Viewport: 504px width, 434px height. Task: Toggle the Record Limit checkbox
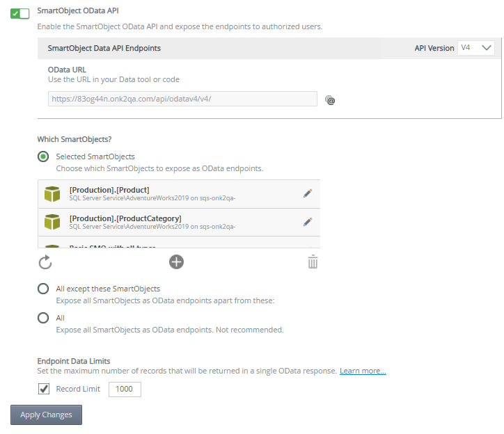(x=44, y=389)
